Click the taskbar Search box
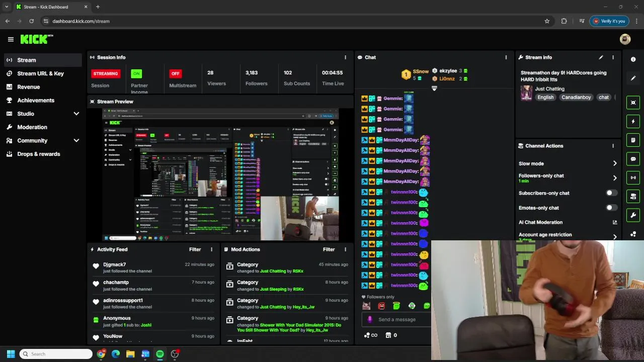The height and width of the screenshot is (362, 644). coord(56,354)
